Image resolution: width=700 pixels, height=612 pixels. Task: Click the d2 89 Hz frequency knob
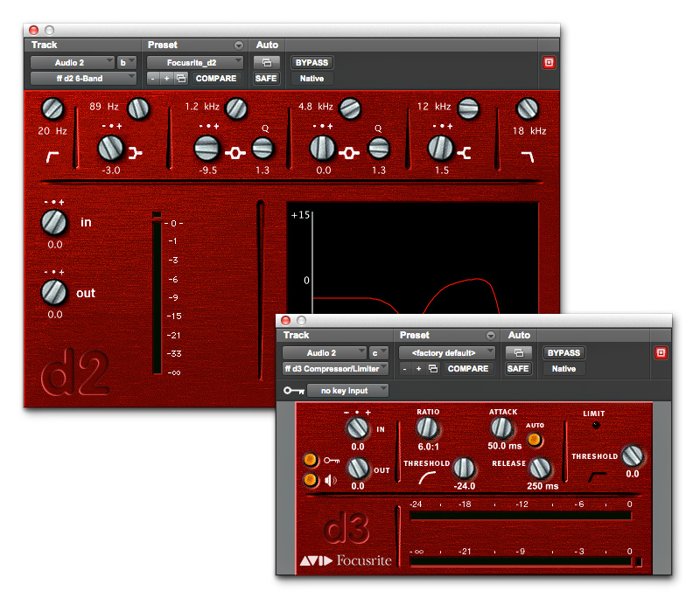[x=138, y=108]
